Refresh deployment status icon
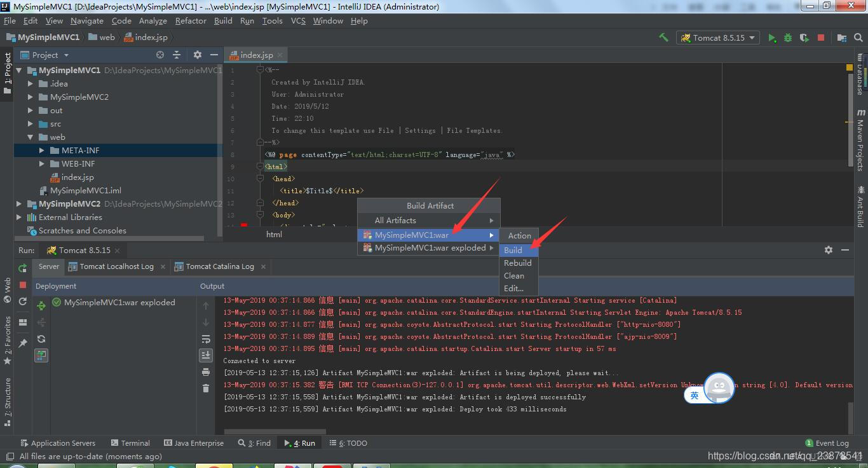This screenshot has height=468, width=868. (41, 339)
